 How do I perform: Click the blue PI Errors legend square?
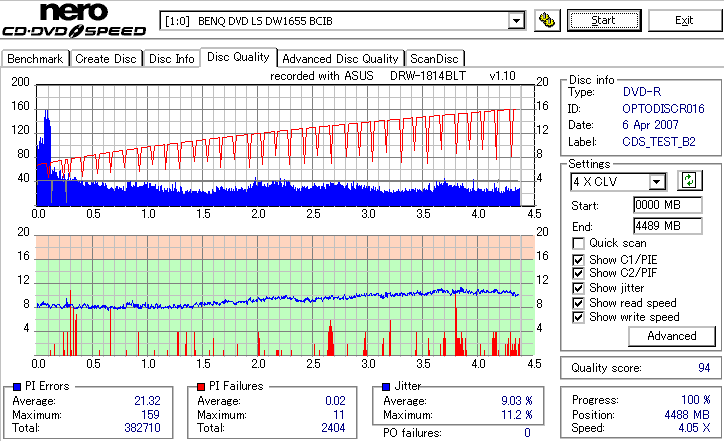[17, 387]
